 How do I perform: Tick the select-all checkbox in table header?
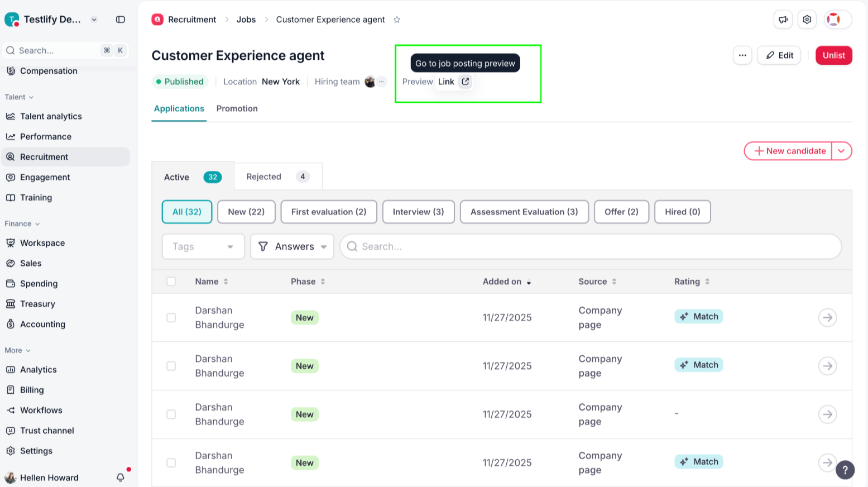tap(171, 281)
